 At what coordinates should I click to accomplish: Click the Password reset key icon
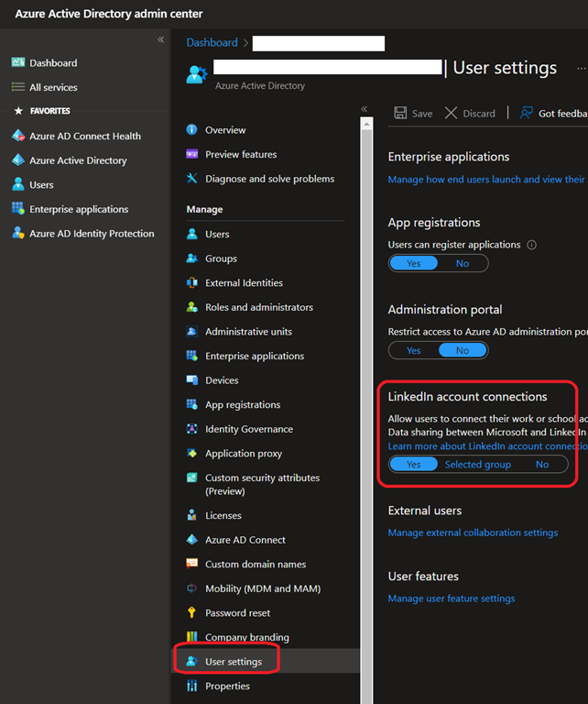coord(191,612)
